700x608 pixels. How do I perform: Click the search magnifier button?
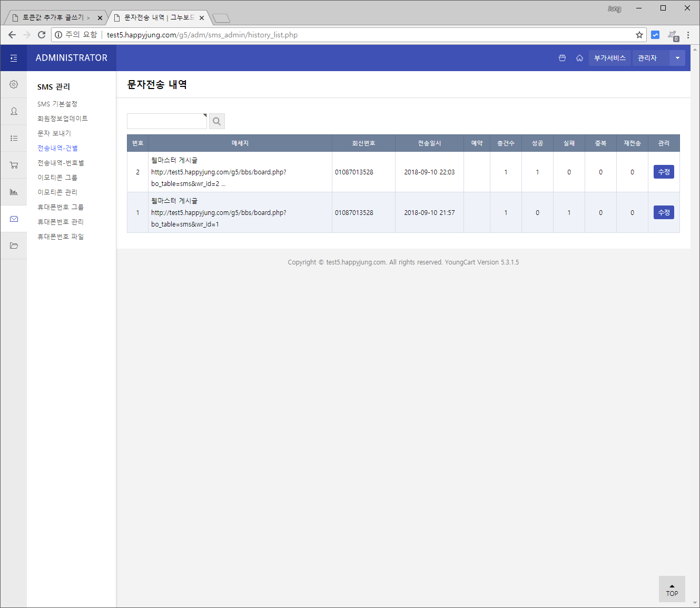(x=216, y=121)
